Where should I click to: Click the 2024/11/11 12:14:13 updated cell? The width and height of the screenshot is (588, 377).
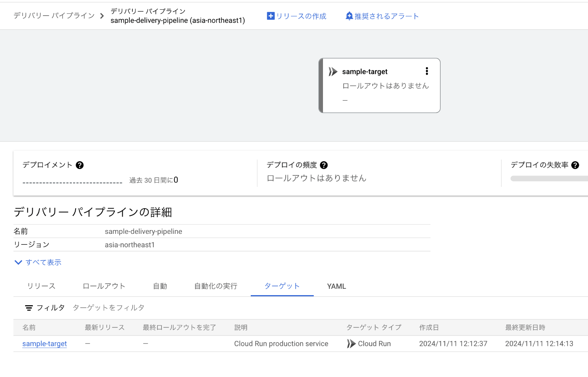[539, 344]
